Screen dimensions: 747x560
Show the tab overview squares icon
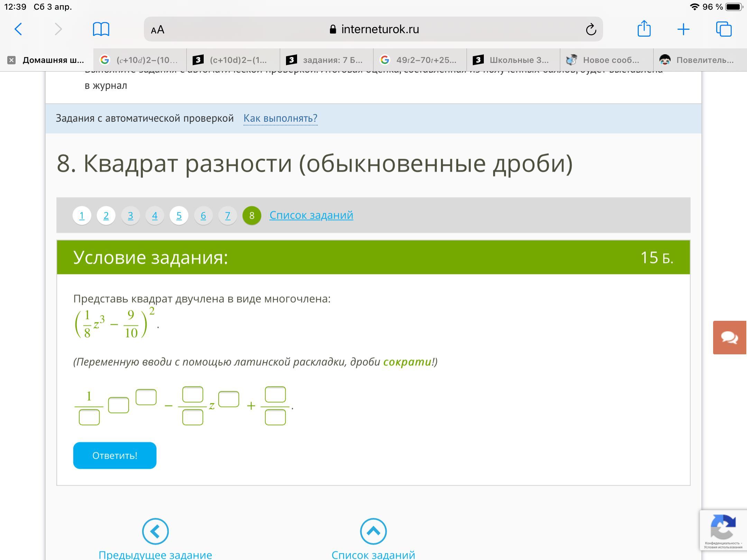[x=723, y=29]
